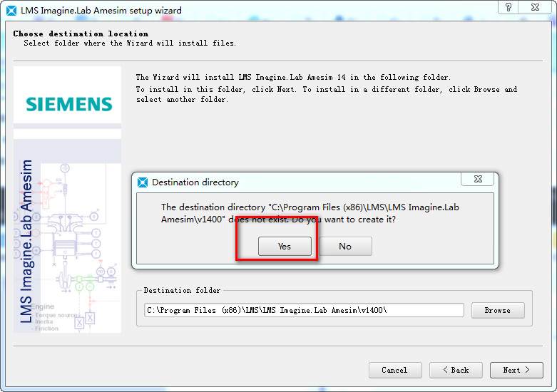Click the Amesim icon in wizard title bar
Screen dimensions: 557x392
(x=11, y=11)
